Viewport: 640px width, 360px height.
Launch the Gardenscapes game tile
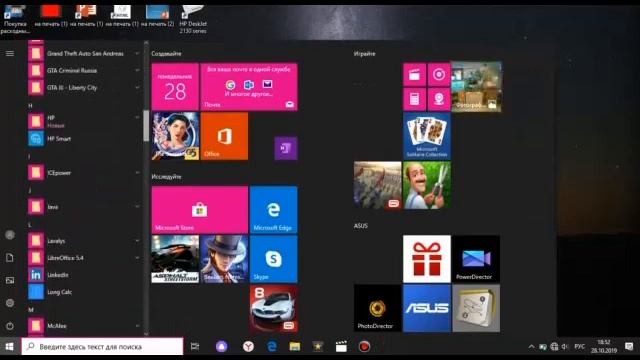click(427, 185)
